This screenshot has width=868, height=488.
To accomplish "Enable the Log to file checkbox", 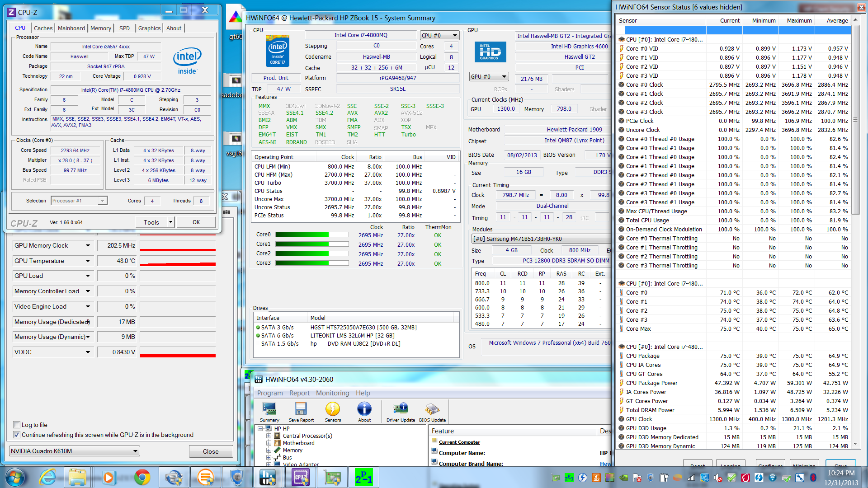I will [17, 425].
